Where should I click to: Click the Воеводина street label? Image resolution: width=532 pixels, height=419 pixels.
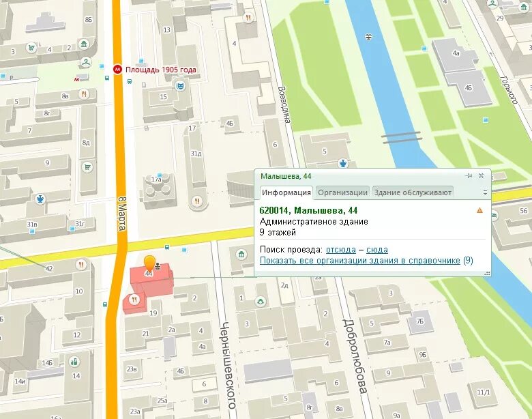click(284, 104)
